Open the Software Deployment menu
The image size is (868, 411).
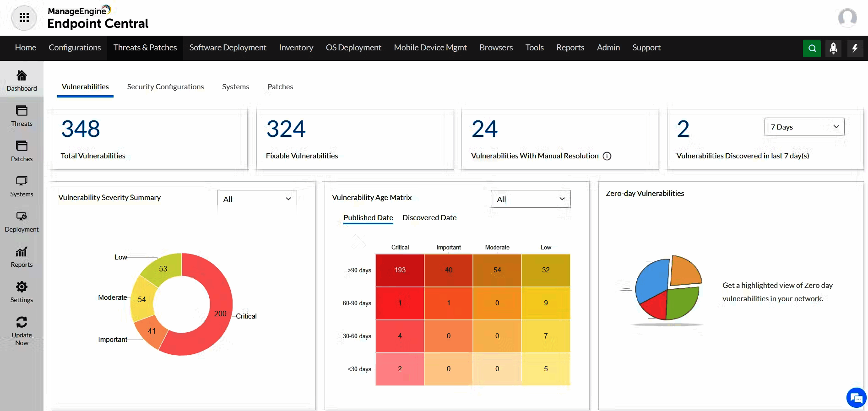pyautogui.click(x=228, y=48)
